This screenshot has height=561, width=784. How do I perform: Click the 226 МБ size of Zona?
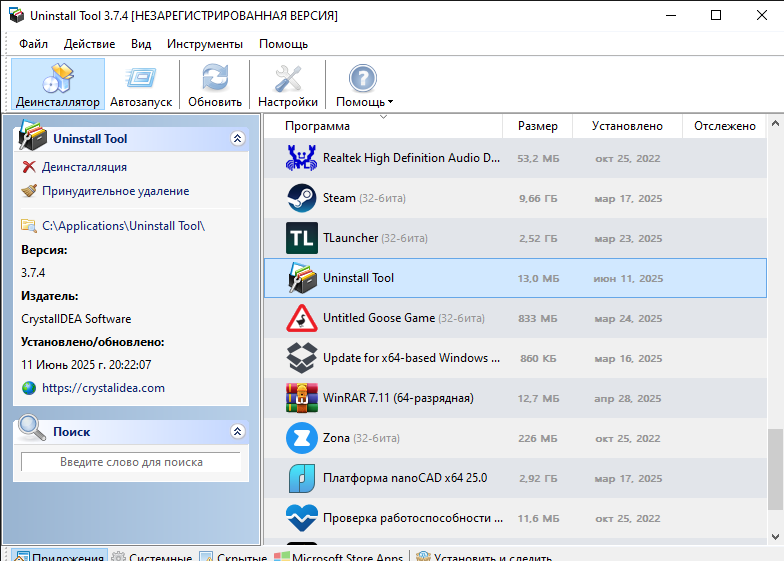(x=538, y=438)
